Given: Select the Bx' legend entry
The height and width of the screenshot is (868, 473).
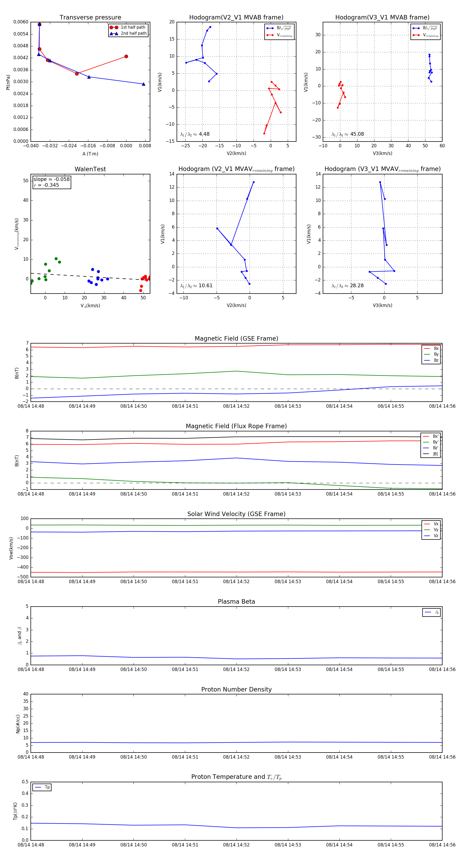Looking at the screenshot, I should coord(431,436).
